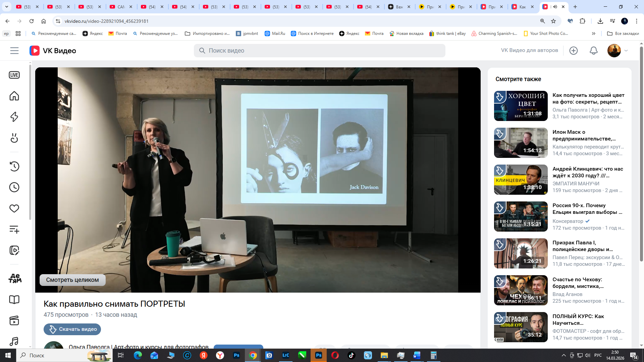Toggle the hamburger sidebar menu

[14, 51]
